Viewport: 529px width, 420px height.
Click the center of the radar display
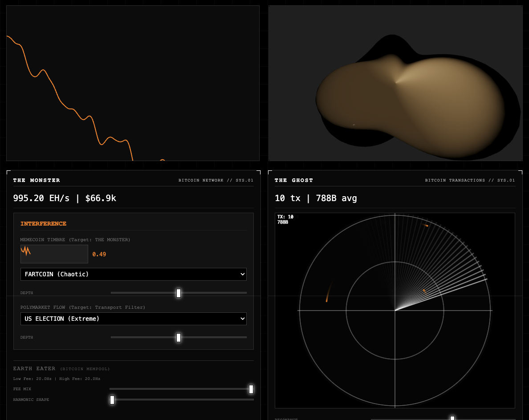[395, 311]
